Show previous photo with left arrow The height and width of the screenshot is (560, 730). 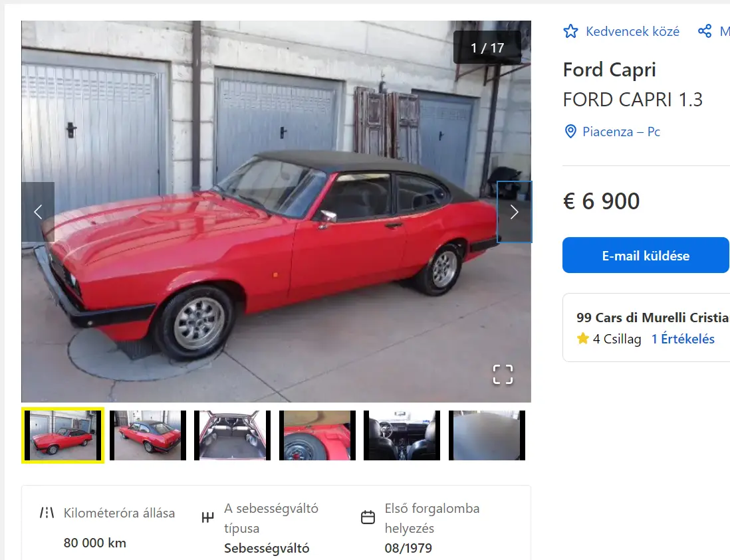[38, 212]
